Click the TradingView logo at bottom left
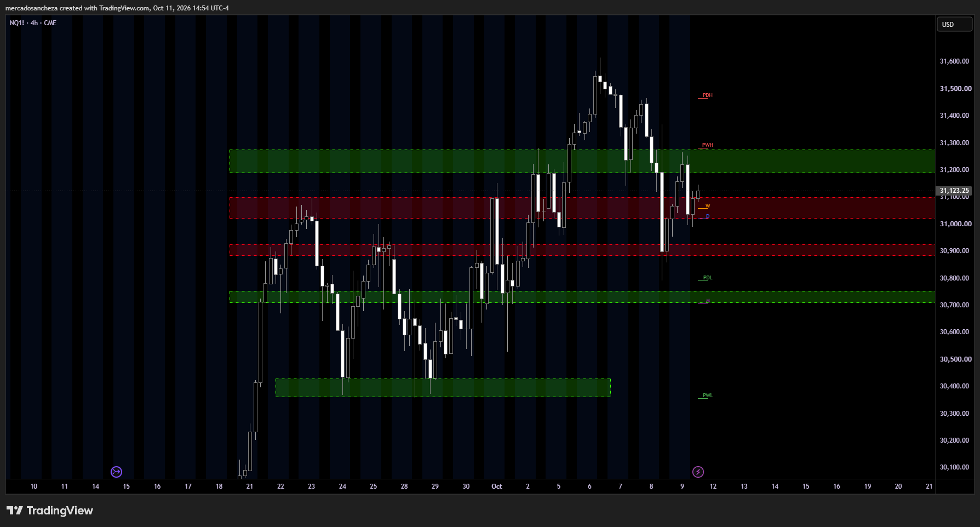This screenshot has width=980, height=527. click(x=50, y=511)
